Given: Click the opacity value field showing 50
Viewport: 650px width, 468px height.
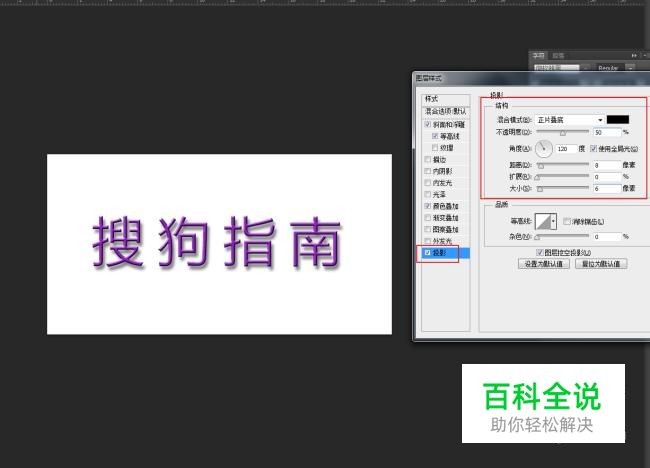Looking at the screenshot, I should [607, 132].
